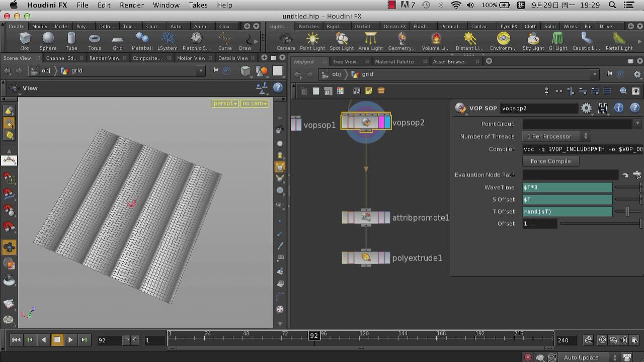
Task: Select the Torus shelf tool
Action: pos(95,41)
